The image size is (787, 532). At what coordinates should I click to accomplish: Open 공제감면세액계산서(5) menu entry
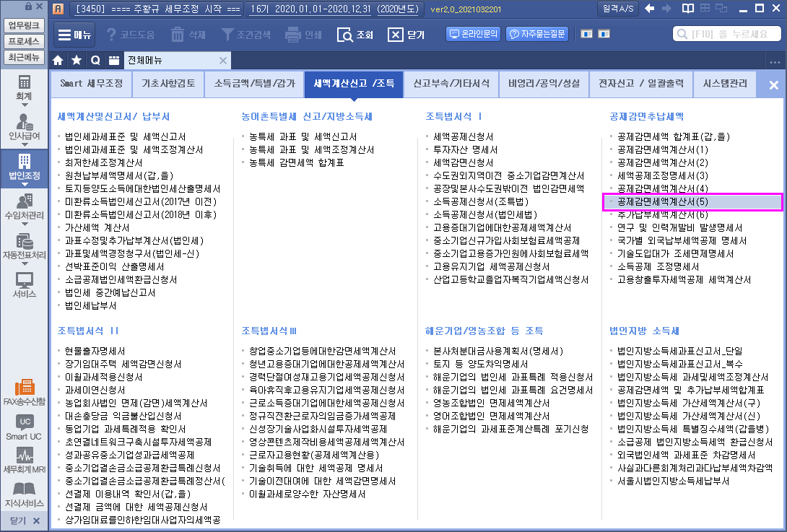point(663,201)
